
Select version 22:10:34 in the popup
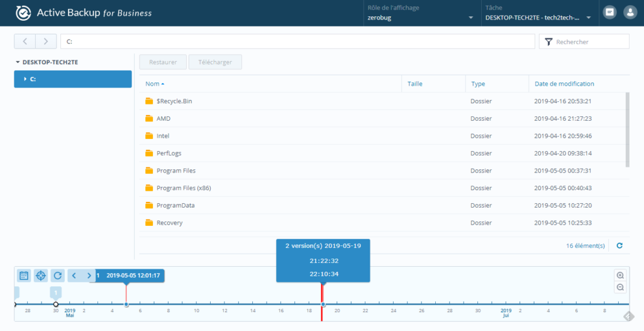[x=324, y=274]
